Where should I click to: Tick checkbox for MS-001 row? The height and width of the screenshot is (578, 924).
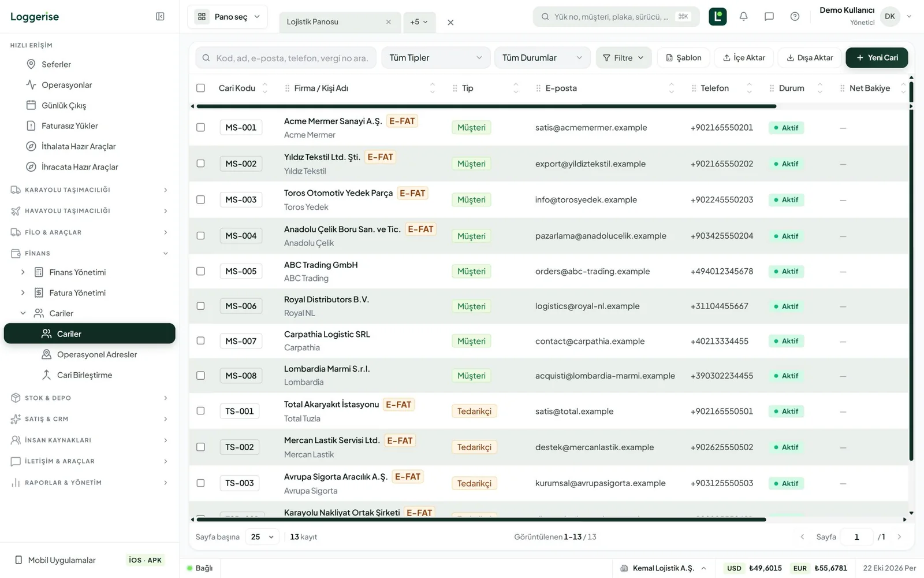point(200,127)
